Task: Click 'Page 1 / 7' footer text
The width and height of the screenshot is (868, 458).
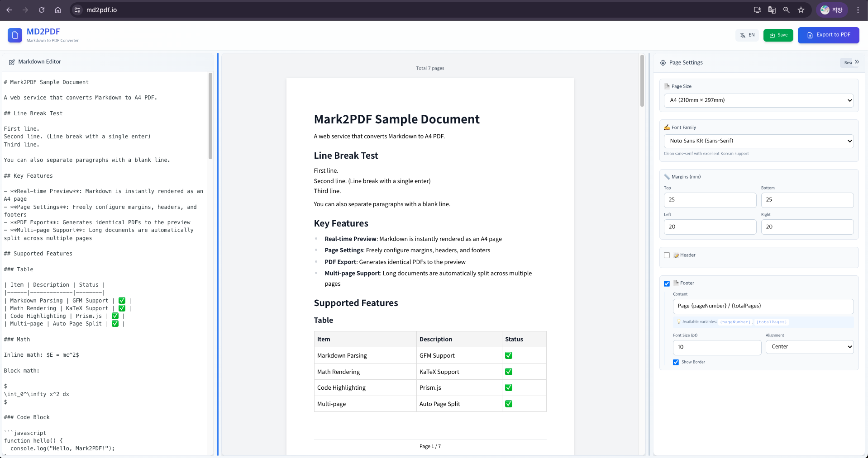Action: (x=430, y=447)
